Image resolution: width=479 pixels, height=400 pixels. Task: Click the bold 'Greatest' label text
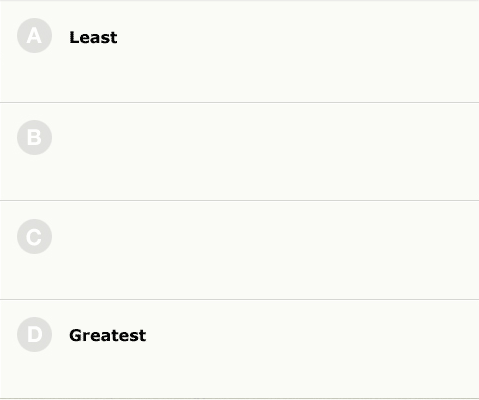pyautogui.click(x=108, y=335)
